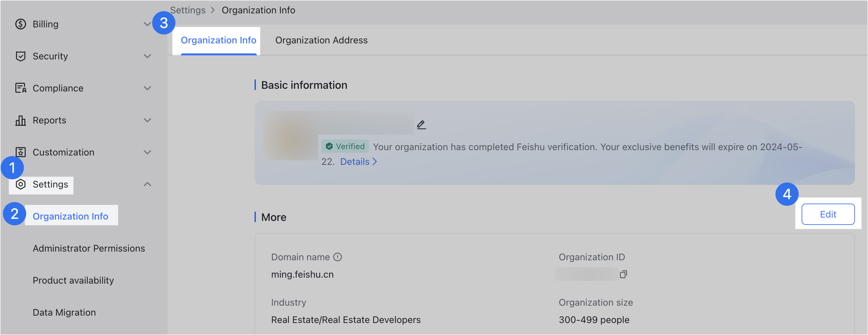Viewport: 868px width, 335px height.
Task: Switch to the Organization Address tab
Action: [321, 40]
